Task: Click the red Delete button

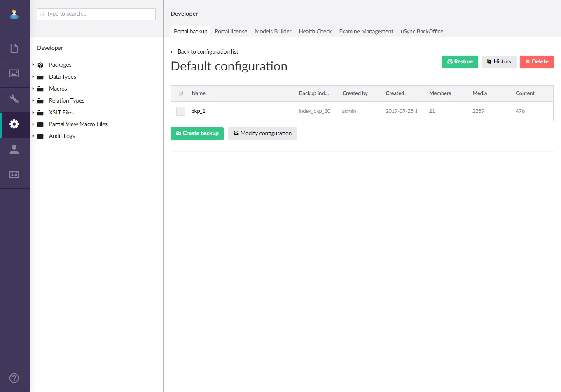Action: (x=536, y=62)
